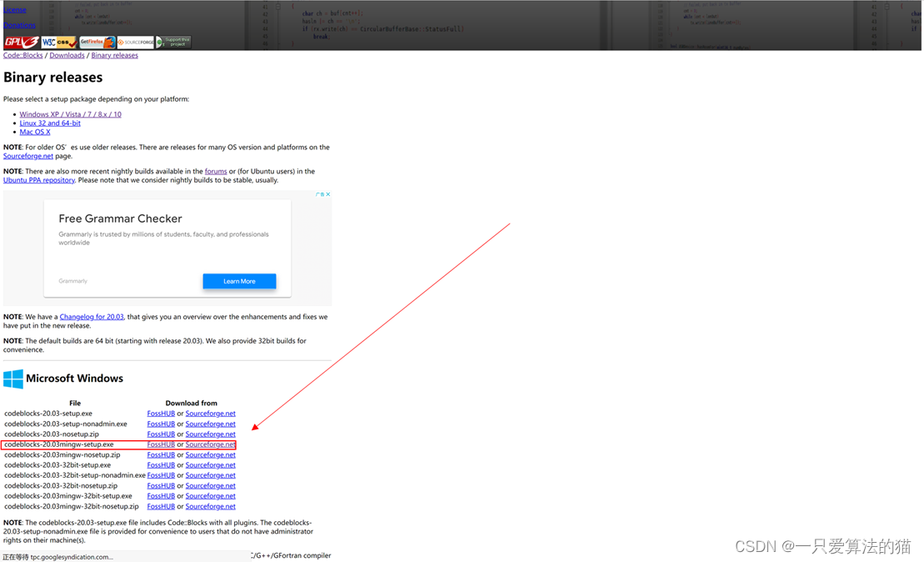The image size is (924, 562).
Task: Download codeblocks-20.03mingw-nosetup.zip from Sourceforge.net
Action: [210, 454]
